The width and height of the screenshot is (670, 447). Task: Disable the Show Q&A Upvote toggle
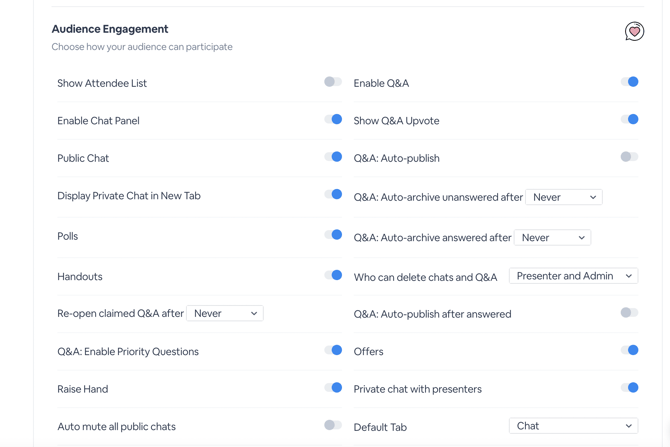(629, 120)
